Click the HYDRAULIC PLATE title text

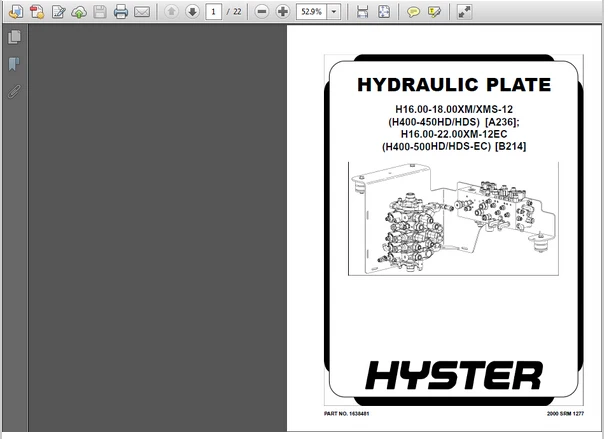coord(454,85)
